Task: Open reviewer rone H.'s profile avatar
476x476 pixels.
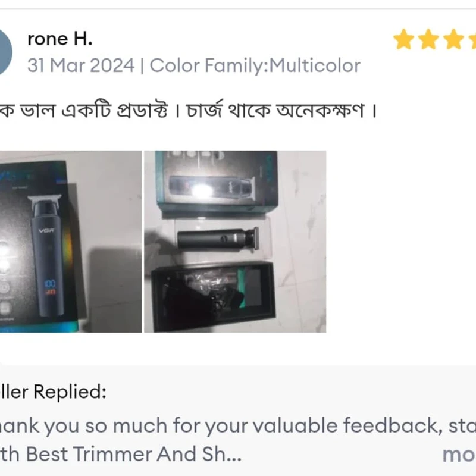Action: [5, 52]
